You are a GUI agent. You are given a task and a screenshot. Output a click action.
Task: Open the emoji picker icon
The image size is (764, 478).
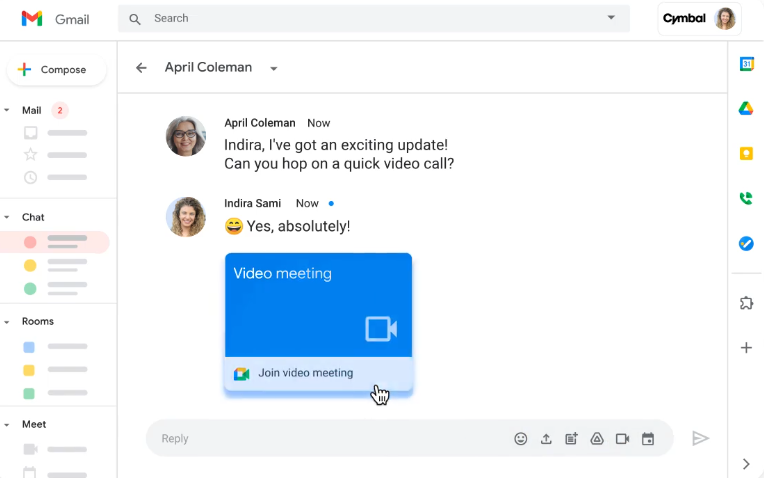point(520,439)
